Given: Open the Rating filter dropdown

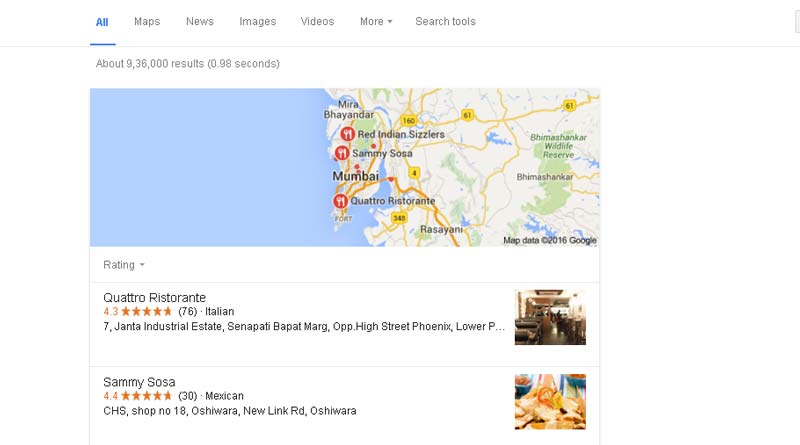Looking at the screenshot, I should coord(124,265).
